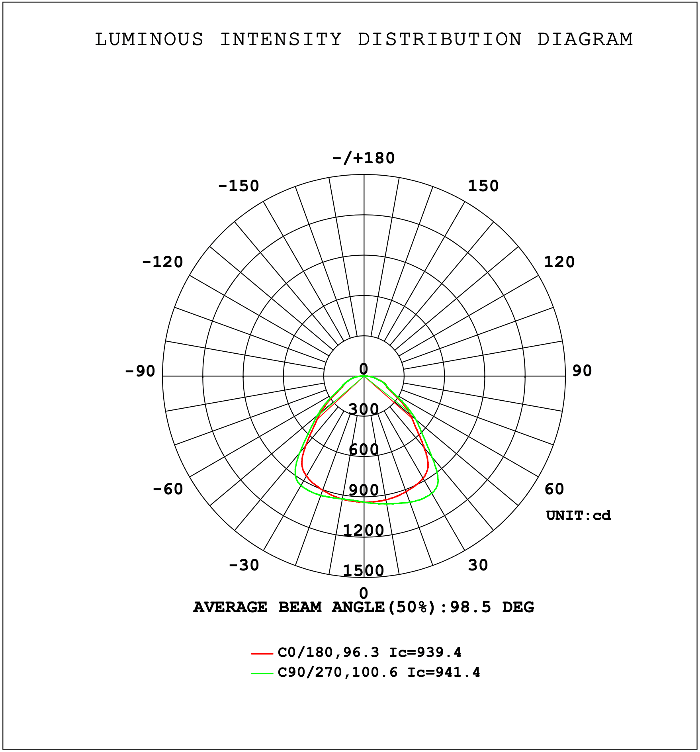Click the -120 angle label
The width and height of the screenshot is (700, 752).
[162, 262]
